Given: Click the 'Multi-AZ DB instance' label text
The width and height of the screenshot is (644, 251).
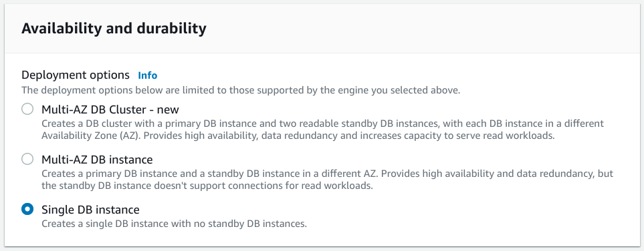Looking at the screenshot, I should (97, 160).
